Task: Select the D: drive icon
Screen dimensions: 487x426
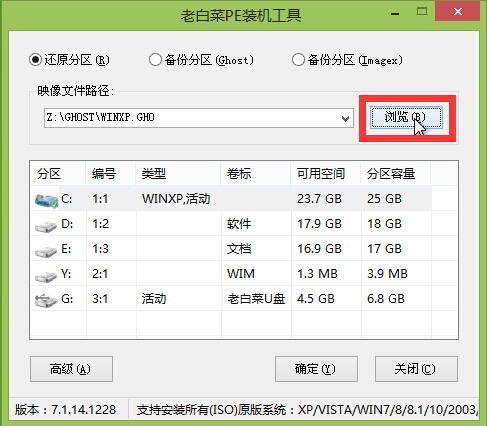Action: pos(46,227)
